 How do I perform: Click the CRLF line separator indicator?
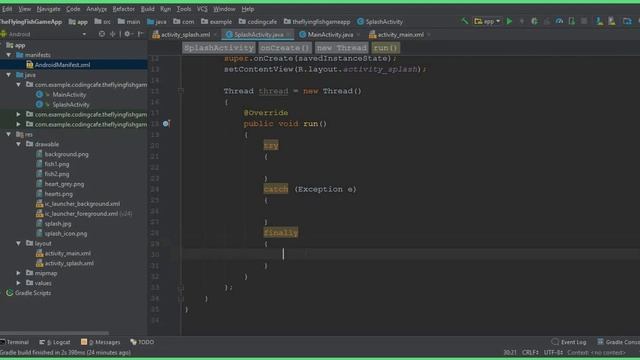pos(530,352)
